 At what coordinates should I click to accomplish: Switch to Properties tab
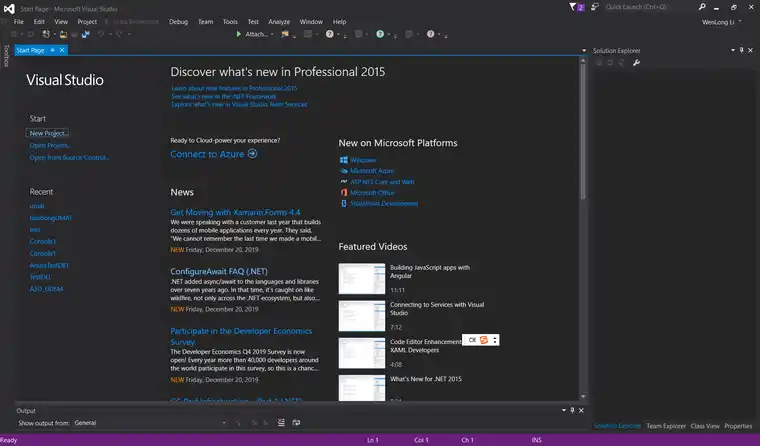pos(738,426)
